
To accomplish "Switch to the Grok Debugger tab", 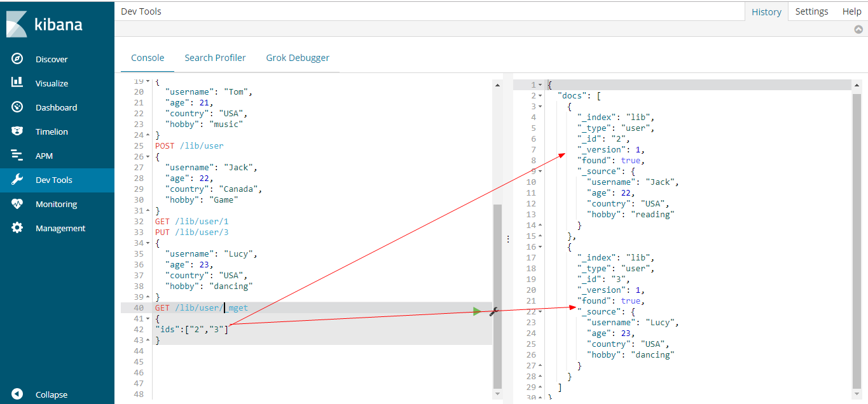I will tap(298, 58).
